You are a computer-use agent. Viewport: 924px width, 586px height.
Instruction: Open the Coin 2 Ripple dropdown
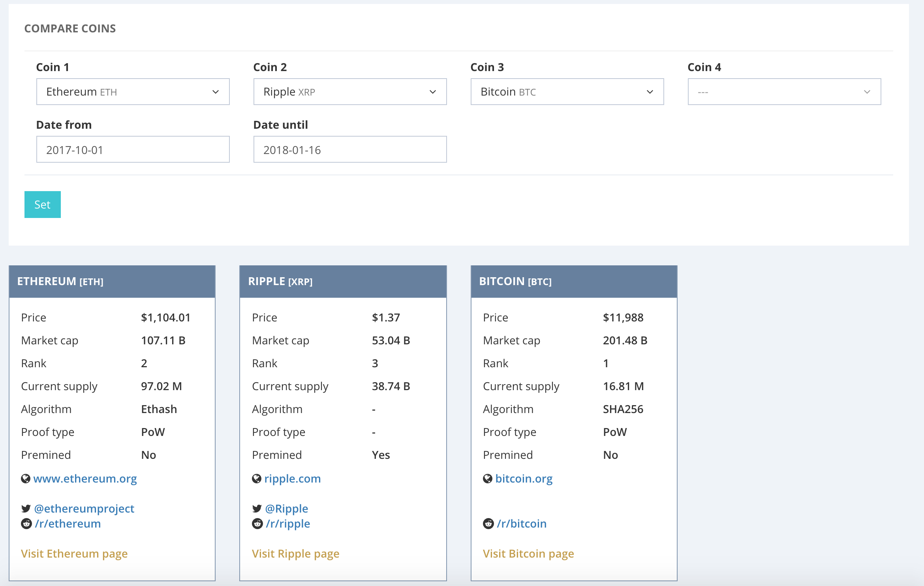pos(350,92)
